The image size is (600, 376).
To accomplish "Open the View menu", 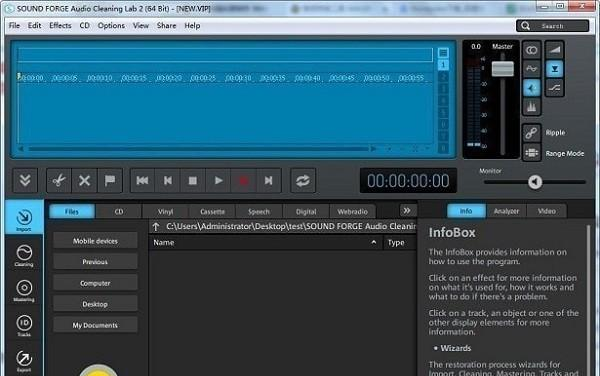I will 140,26.
